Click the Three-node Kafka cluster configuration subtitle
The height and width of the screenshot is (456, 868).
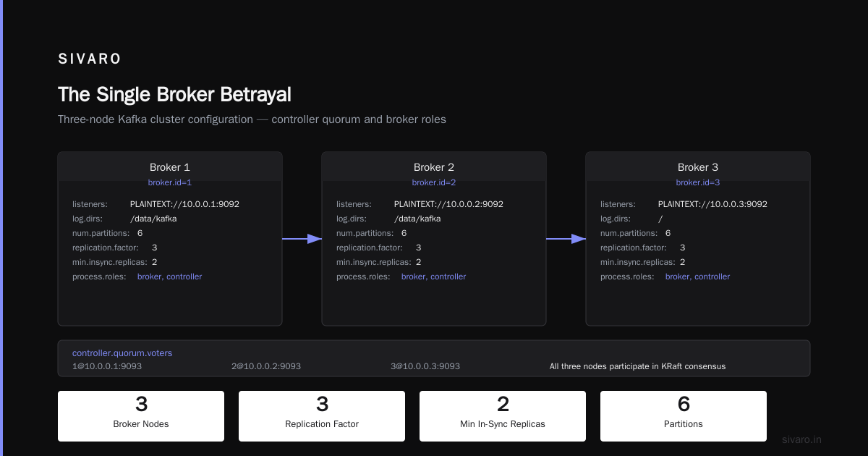(252, 119)
